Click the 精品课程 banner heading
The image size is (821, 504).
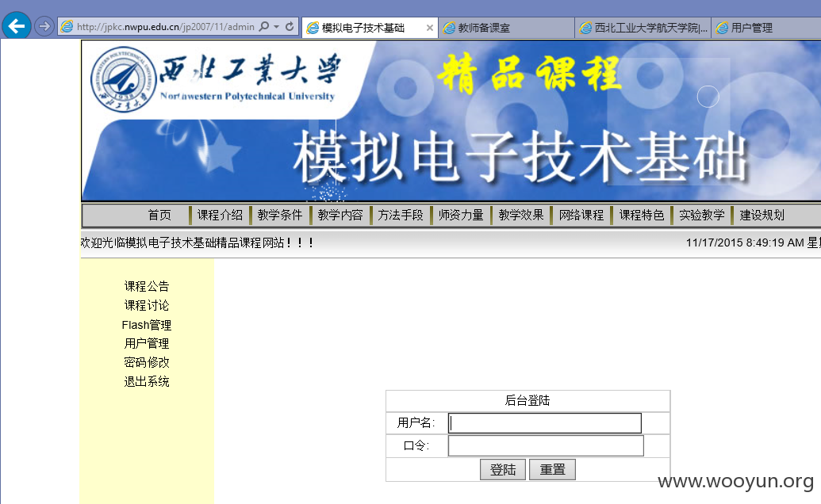[x=529, y=74]
